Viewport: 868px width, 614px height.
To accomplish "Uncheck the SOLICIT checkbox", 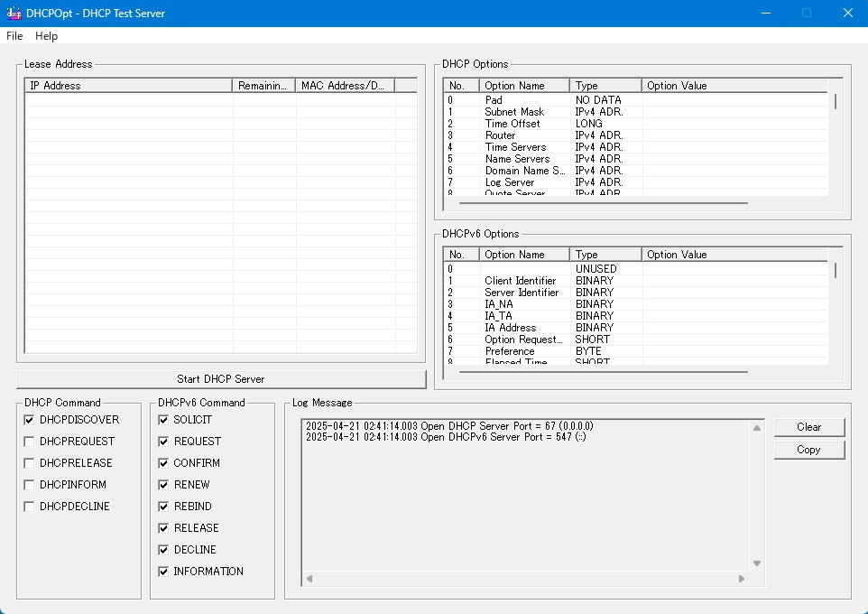I will coord(163,420).
